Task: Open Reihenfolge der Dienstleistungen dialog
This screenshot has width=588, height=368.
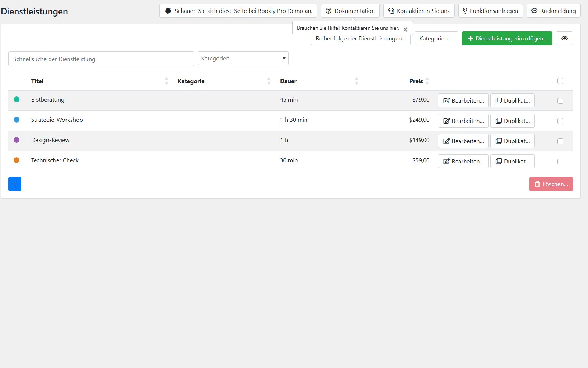Action: click(x=361, y=39)
